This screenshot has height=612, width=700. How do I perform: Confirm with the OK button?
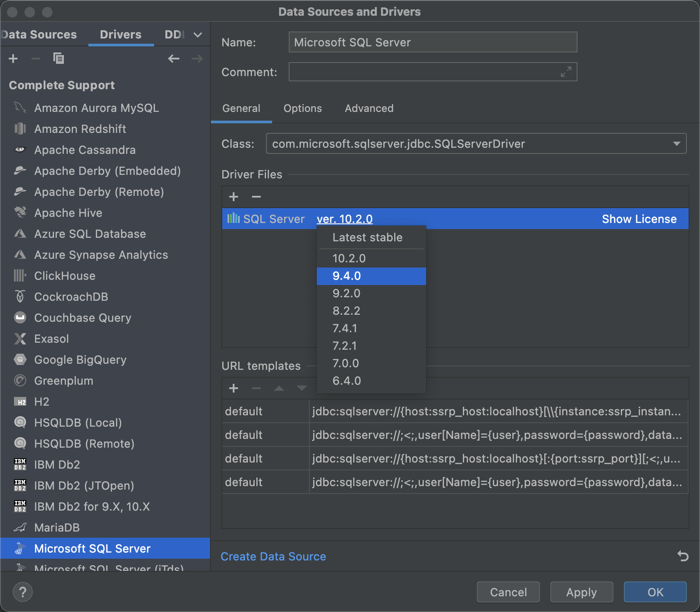[655, 592]
